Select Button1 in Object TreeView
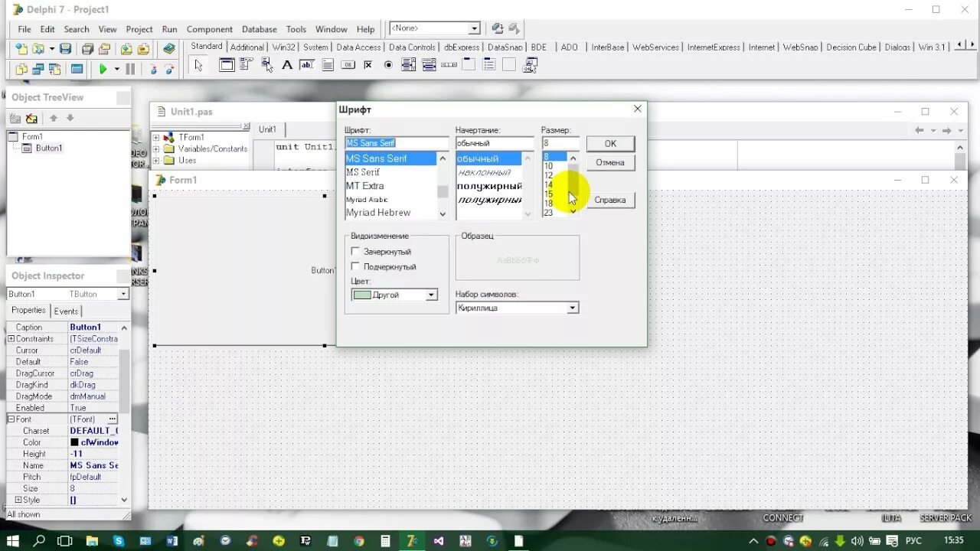980x551 pixels. click(48, 148)
